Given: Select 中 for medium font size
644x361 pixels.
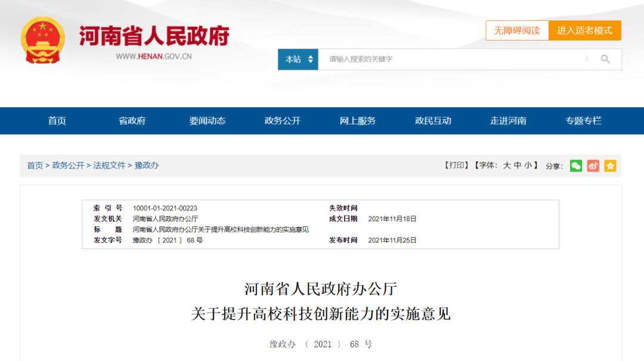Looking at the screenshot, I should point(519,166).
